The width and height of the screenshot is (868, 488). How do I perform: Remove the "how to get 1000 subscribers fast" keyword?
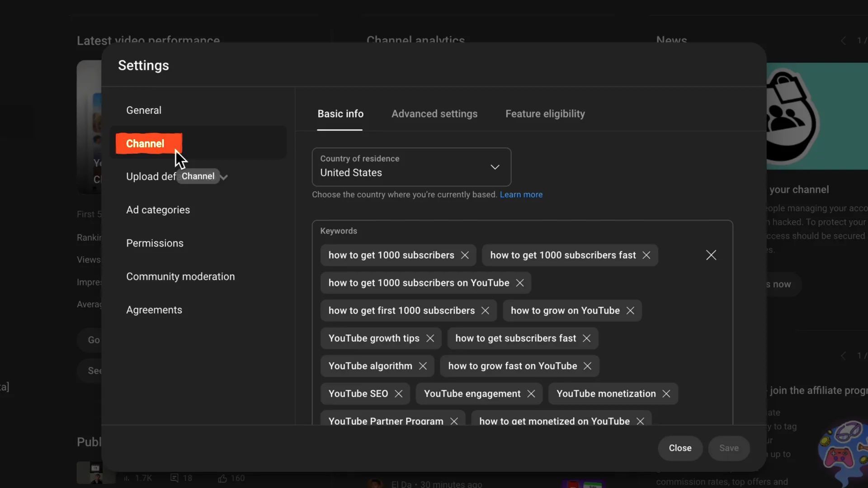[646, 255]
